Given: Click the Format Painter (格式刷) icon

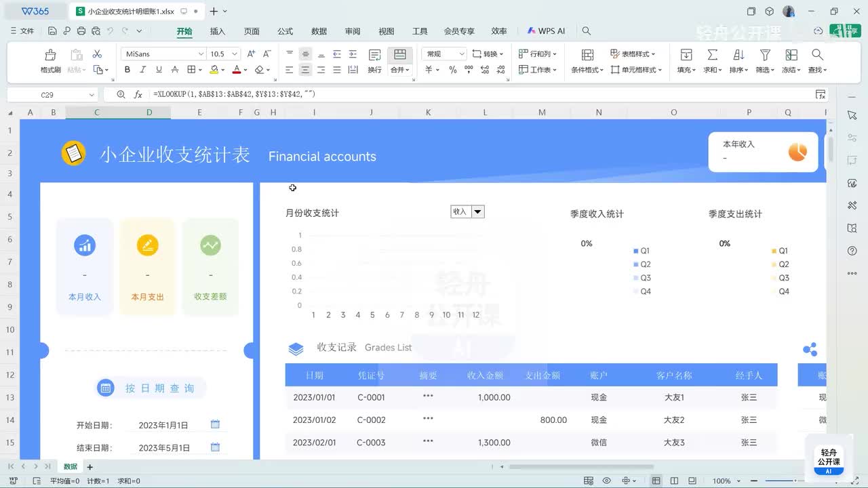Looking at the screenshot, I should 50,55.
